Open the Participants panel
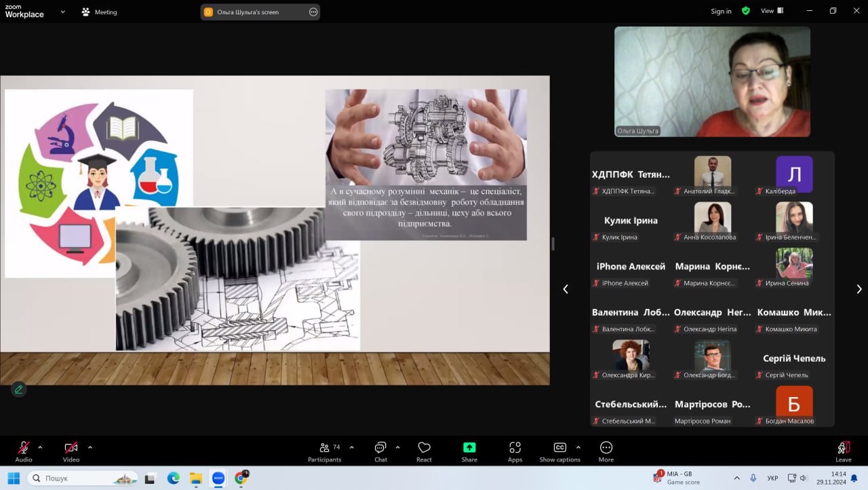Viewport: 868px width, 490px height. (x=325, y=451)
